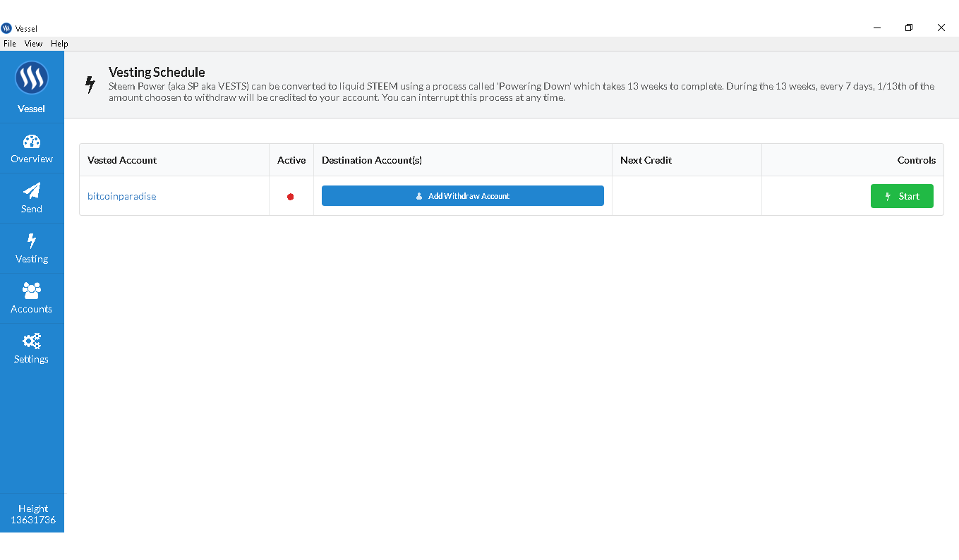959x560 pixels.
Task: Close the Vessel window
Action: click(x=941, y=28)
